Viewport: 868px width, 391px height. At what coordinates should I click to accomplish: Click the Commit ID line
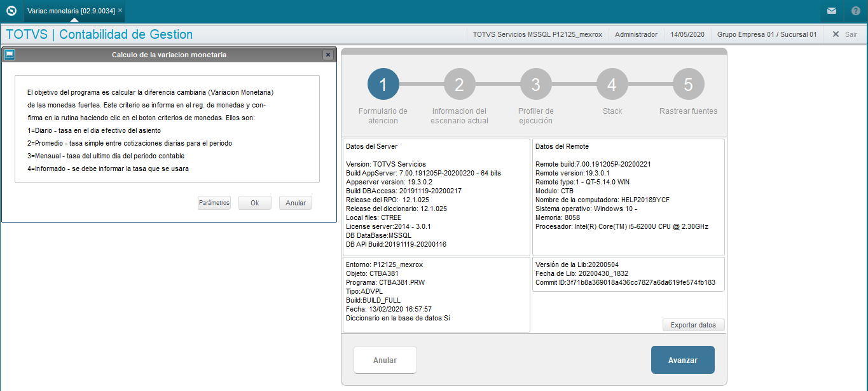(625, 282)
